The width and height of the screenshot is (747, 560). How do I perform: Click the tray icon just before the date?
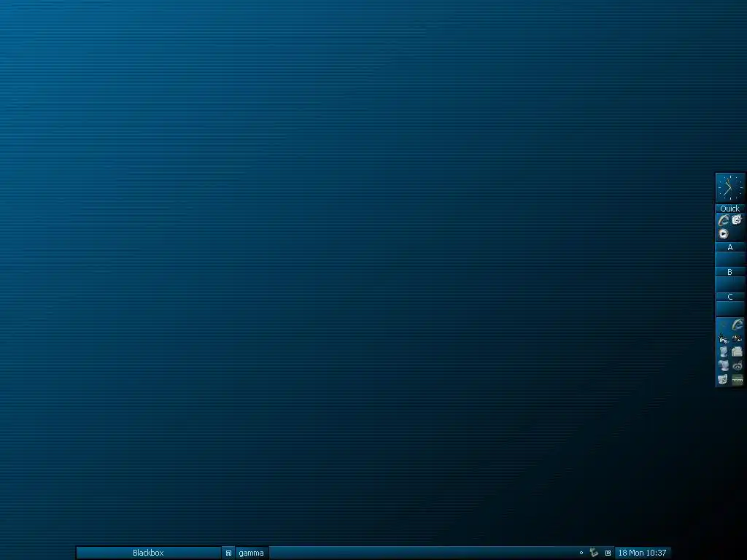[608, 553]
